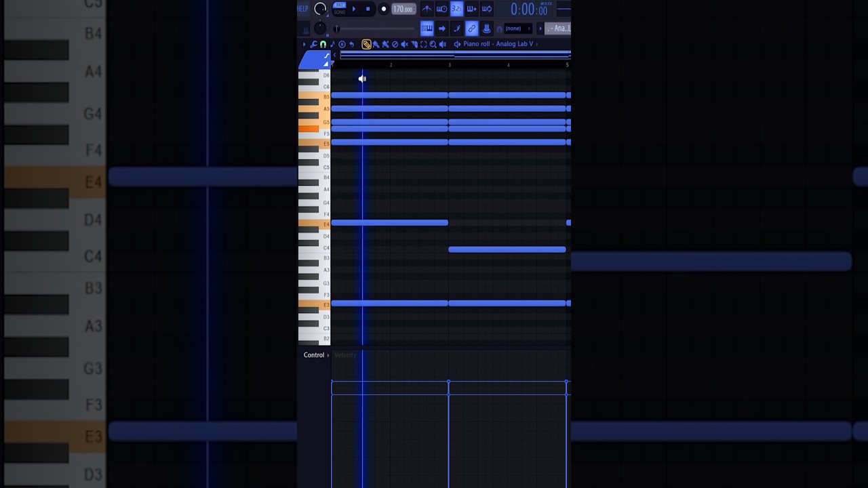The height and width of the screenshot is (488, 868).
Task: Select the C4 note block
Action: click(507, 249)
